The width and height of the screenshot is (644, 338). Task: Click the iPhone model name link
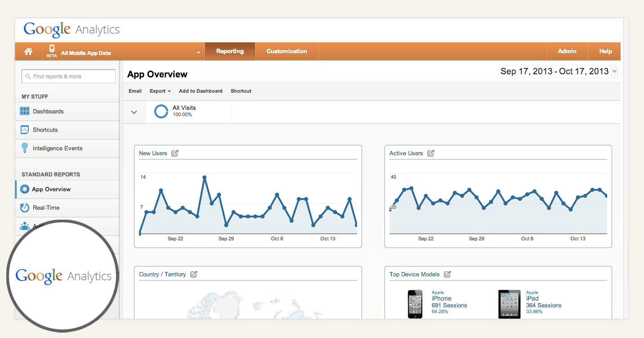coord(442,298)
